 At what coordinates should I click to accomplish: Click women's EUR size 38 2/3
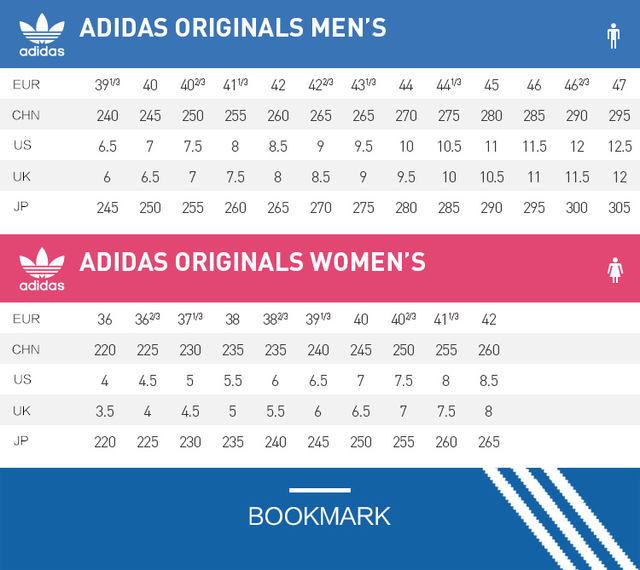pos(275,319)
